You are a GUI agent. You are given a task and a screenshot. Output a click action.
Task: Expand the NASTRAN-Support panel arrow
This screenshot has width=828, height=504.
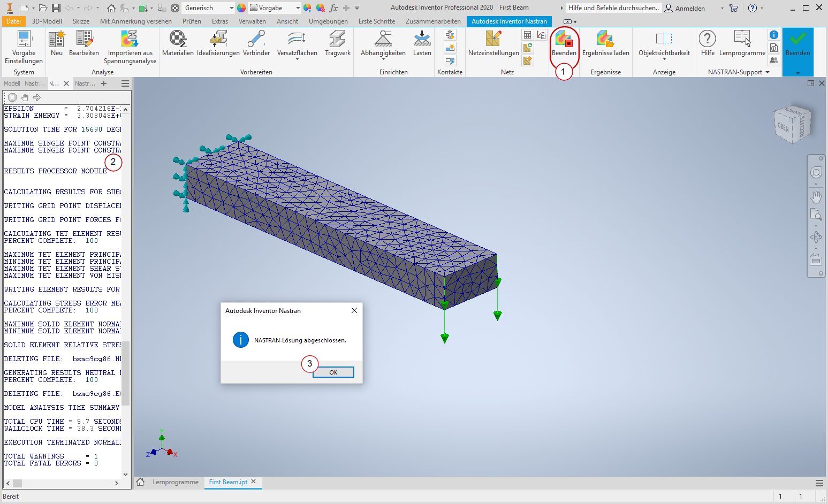[768, 72]
